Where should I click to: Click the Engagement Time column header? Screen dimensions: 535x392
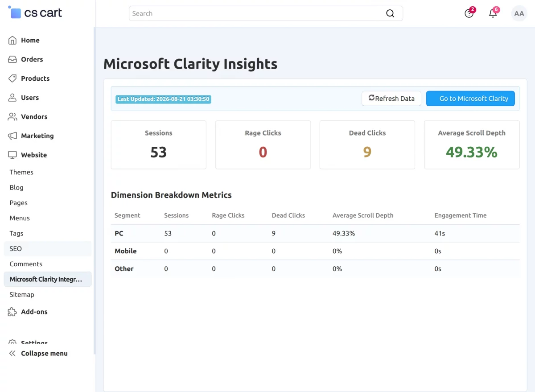[461, 215]
